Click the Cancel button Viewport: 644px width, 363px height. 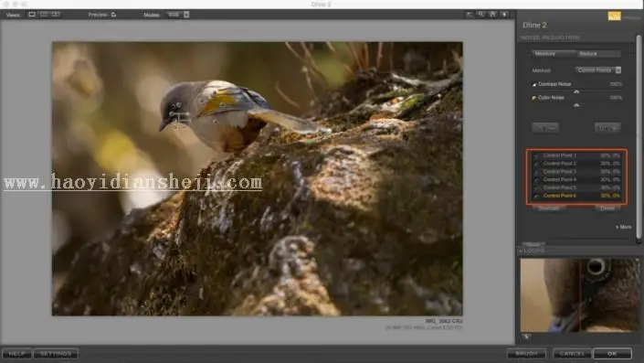[572, 354]
